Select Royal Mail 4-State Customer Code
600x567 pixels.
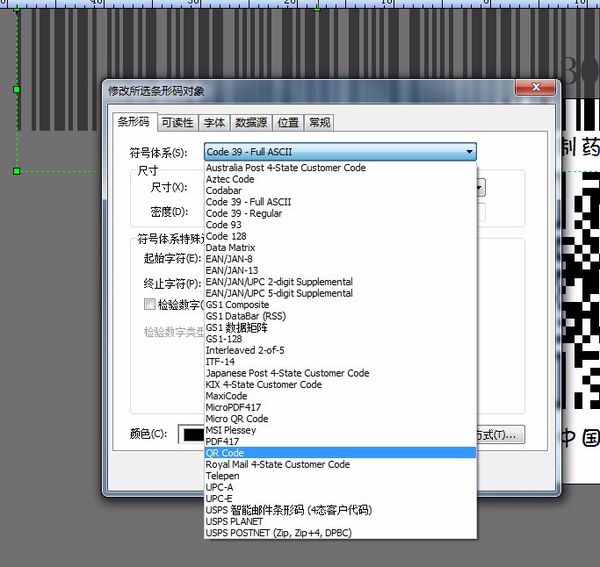pos(340,464)
